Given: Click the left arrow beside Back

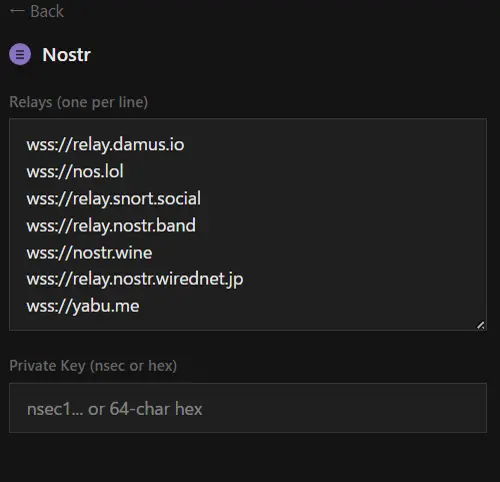Looking at the screenshot, I should click(x=17, y=11).
